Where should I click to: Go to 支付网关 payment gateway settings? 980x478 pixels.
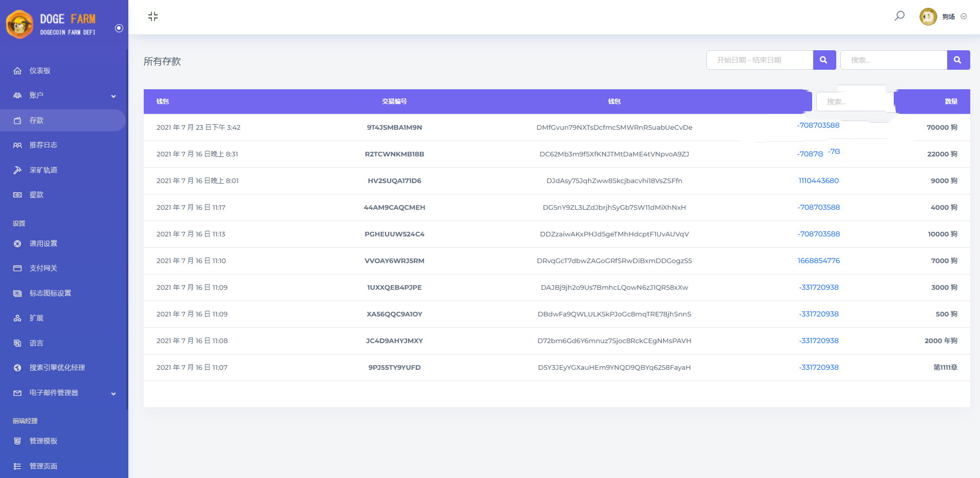click(43, 268)
